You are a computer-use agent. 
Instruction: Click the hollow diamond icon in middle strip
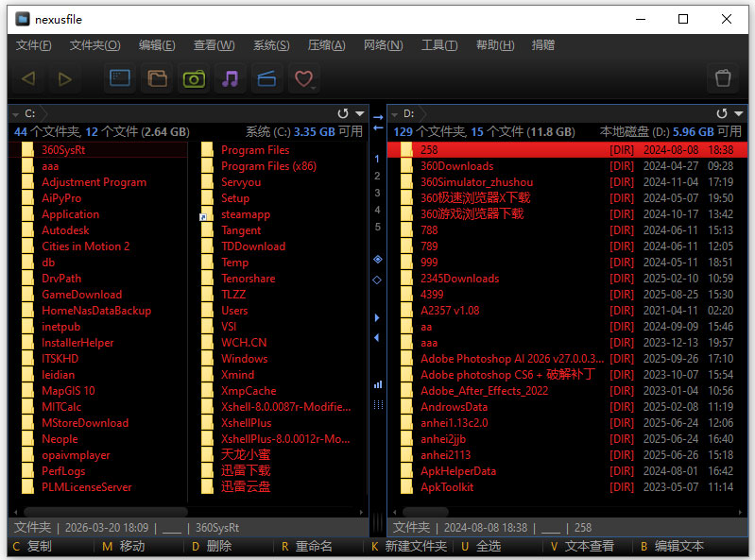(x=377, y=280)
